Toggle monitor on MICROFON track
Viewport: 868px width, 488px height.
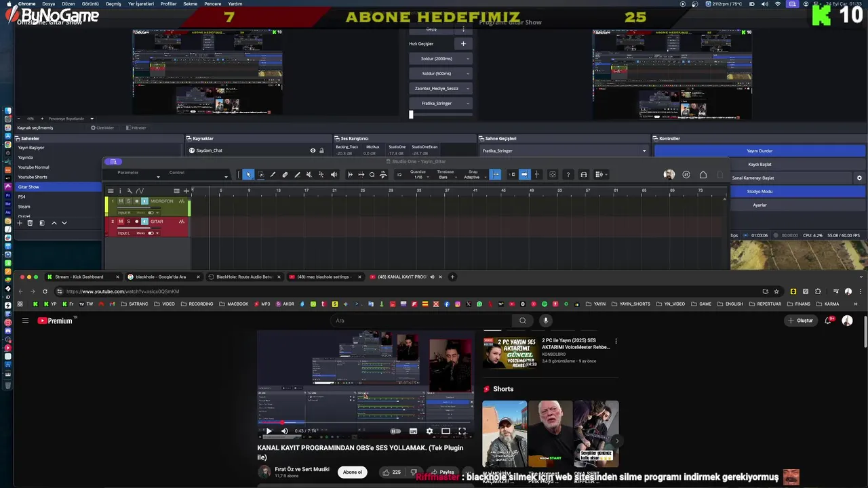pyautogui.click(x=144, y=201)
